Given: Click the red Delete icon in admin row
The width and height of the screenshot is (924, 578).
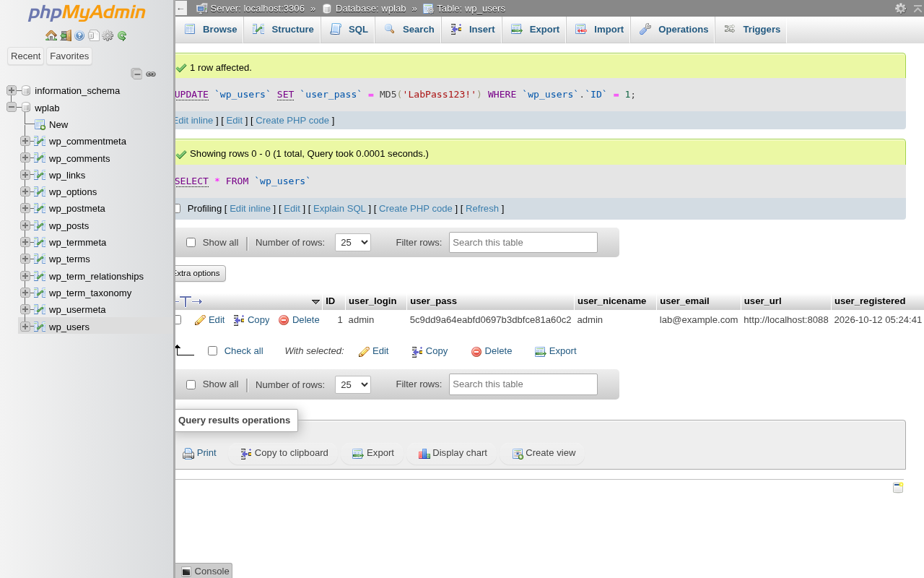Looking at the screenshot, I should click(284, 320).
